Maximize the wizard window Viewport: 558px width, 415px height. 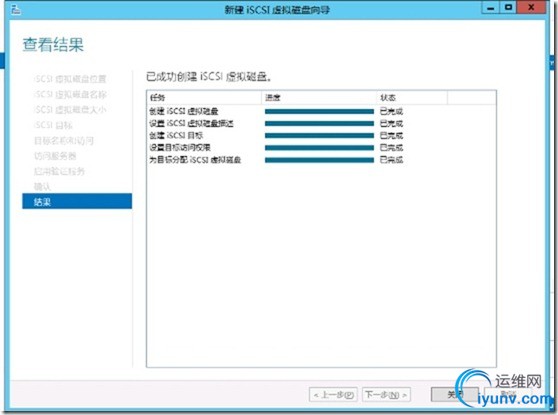(x=508, y=8)
